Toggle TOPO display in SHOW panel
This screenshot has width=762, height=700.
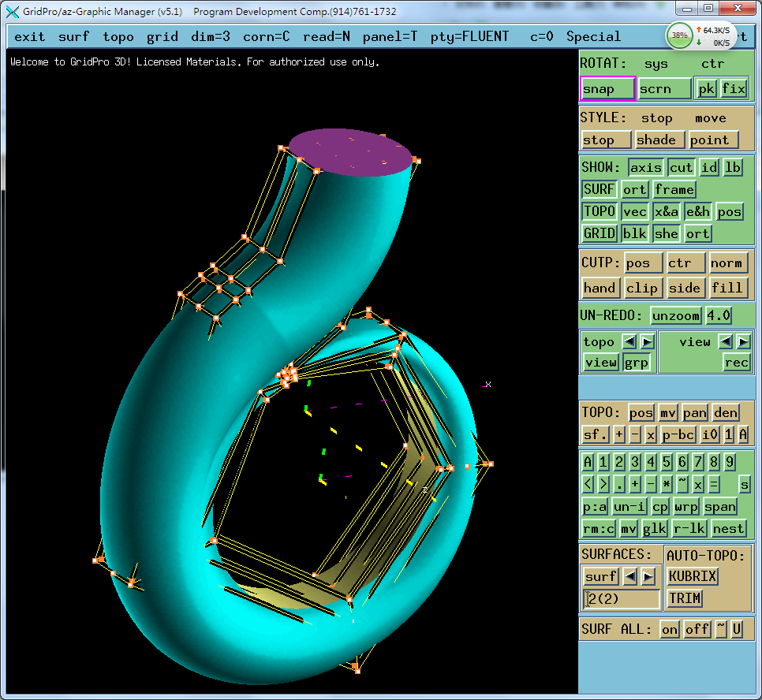pyautogui.click(x=600, y=211)
